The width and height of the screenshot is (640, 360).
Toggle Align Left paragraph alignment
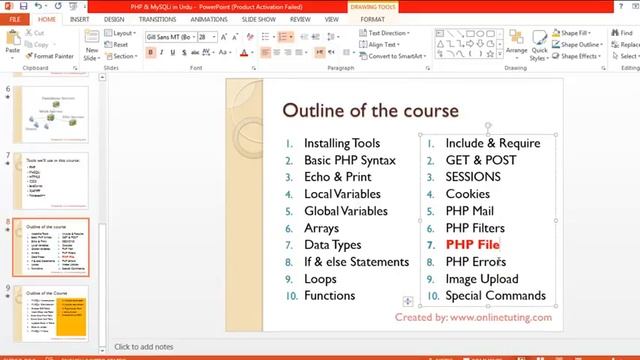pyautogui.click(x=265, y=52)
